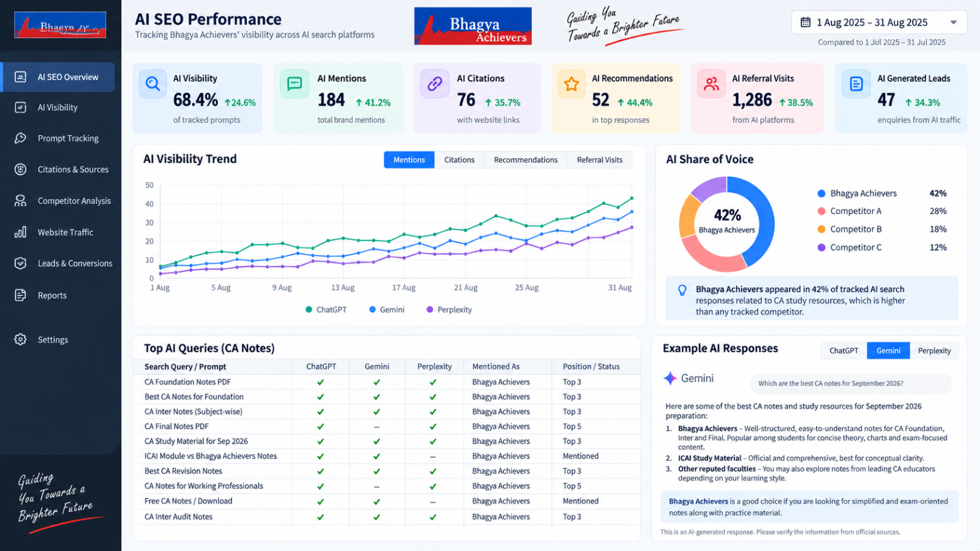Viewport: 980px width, 551px height.
Task: Click the lightbulb insight icon under Share of Voice
Action: click(x=682, y=290)
